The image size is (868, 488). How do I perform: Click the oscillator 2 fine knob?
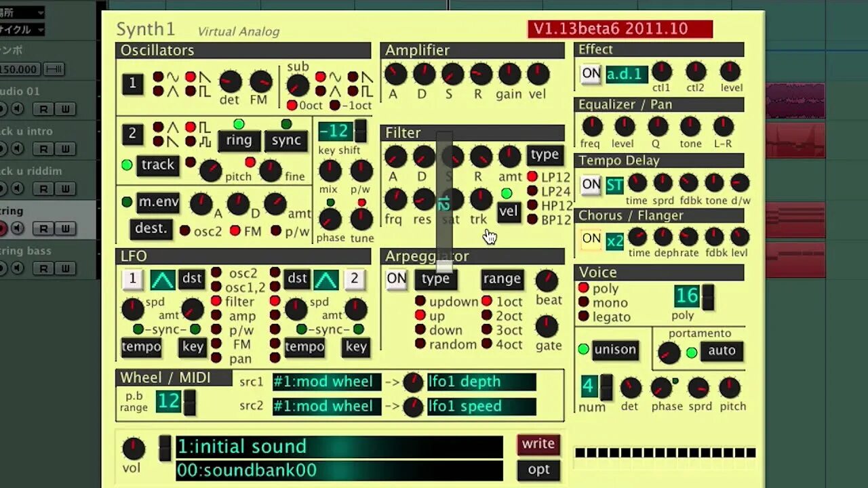tap(271, 171)
